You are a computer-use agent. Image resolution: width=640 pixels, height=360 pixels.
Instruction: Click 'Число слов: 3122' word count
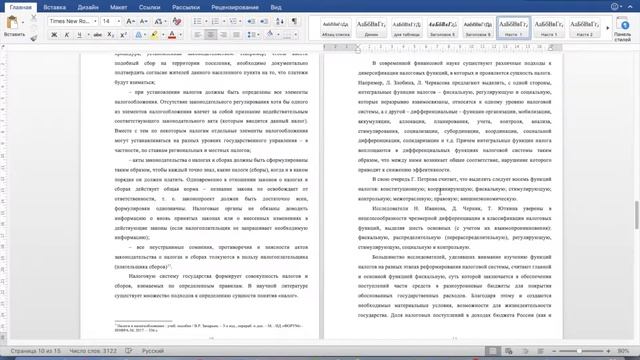click(x=93, y=351)
